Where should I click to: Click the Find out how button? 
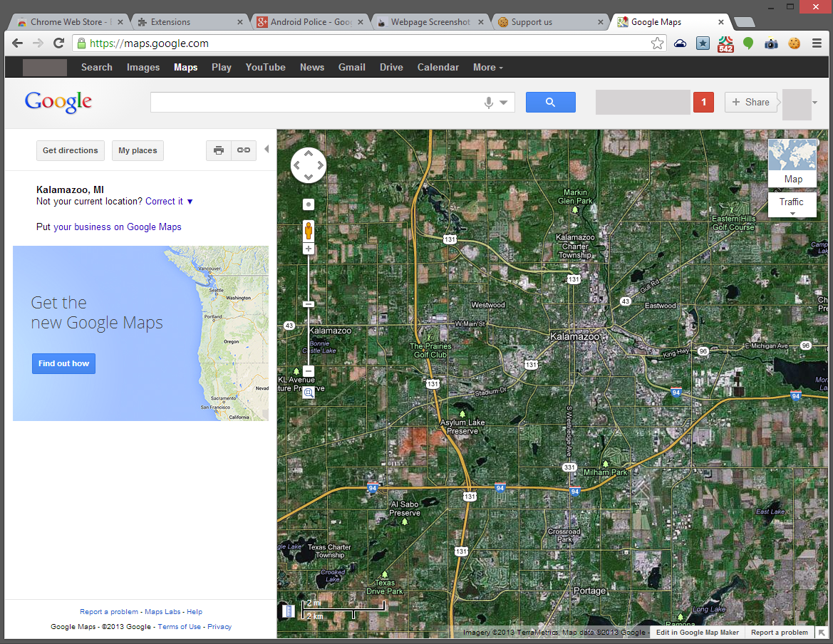[63, 363]
